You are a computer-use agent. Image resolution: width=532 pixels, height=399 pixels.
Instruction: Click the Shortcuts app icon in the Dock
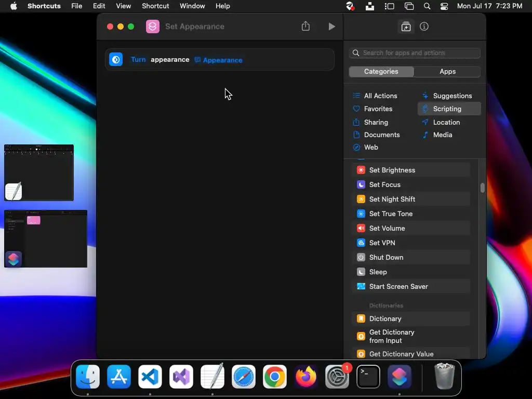pos(400,377)
